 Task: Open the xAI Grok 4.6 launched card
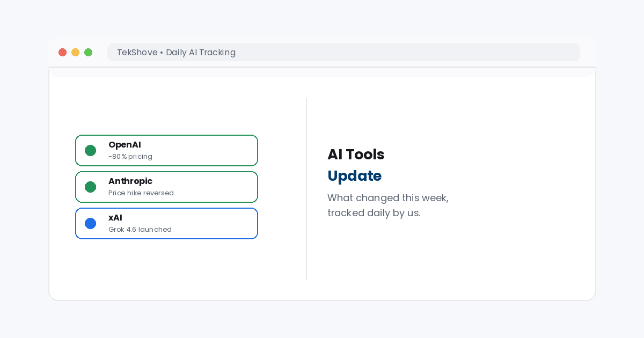(166, 223)
